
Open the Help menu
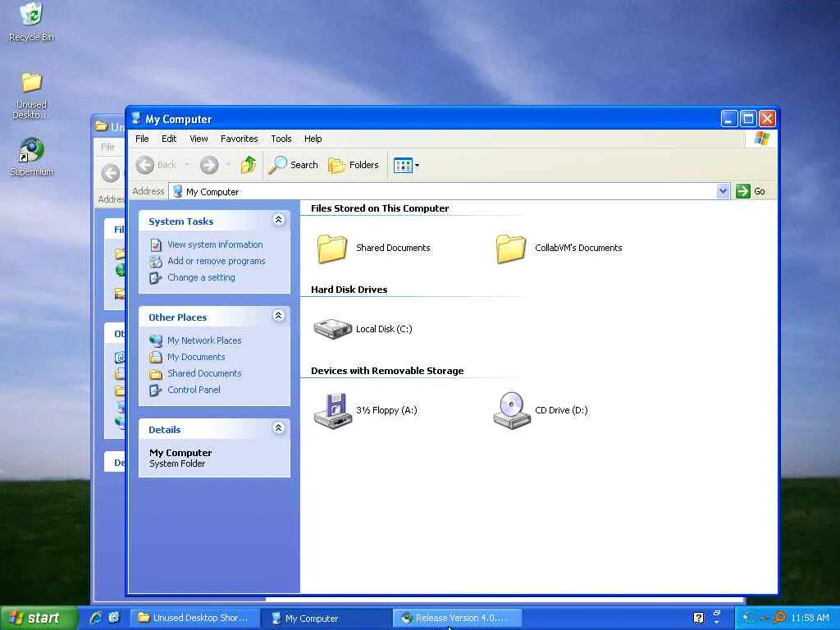(x=313, y=139)
